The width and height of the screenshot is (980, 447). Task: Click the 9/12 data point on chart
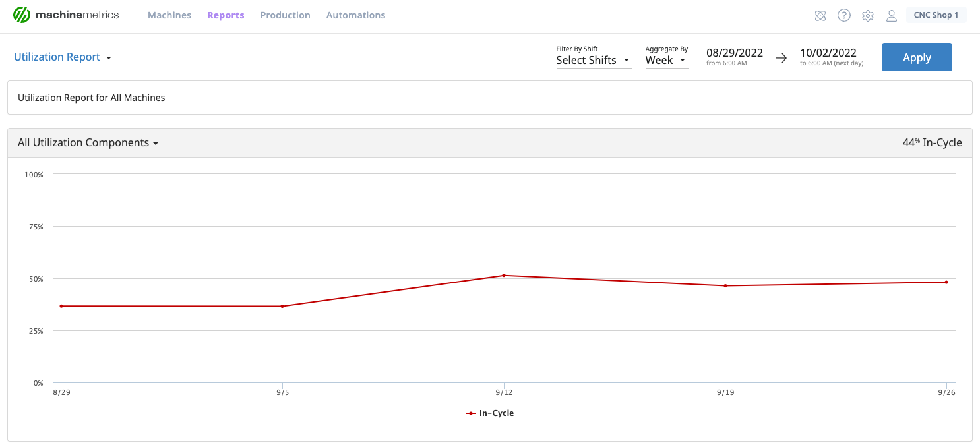tap(503, 276)
